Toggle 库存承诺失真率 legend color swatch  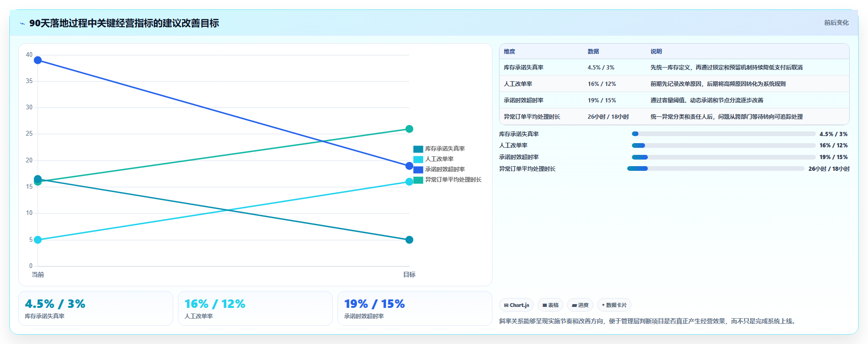(418, 149)
